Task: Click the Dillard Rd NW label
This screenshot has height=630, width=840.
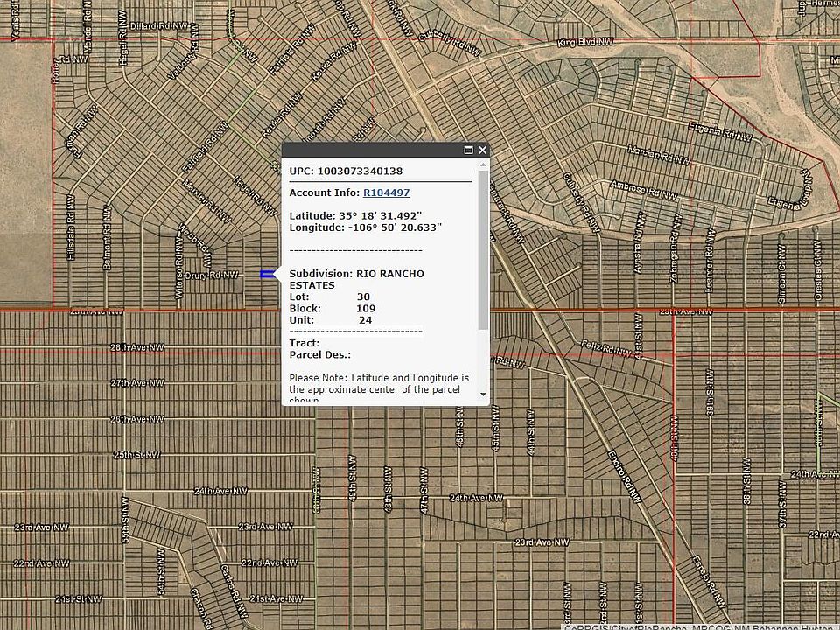Action: tap(157, 26)
